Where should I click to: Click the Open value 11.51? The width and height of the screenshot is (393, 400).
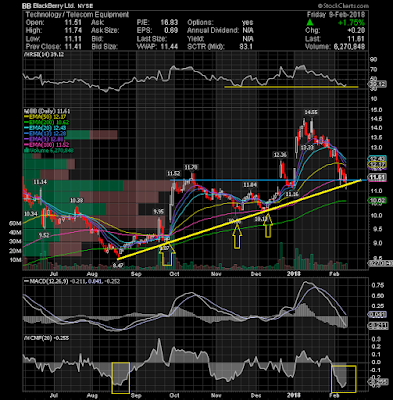[73, 23]
